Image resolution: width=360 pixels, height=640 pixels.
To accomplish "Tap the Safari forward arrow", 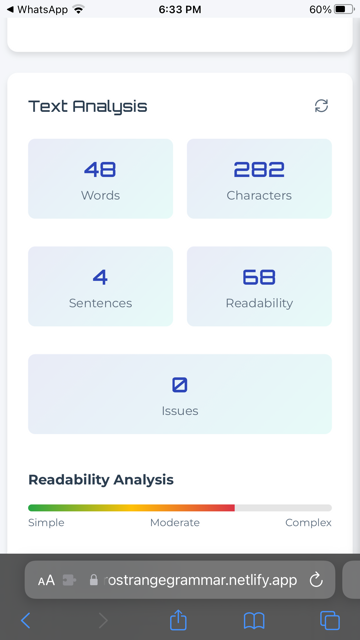I will coord(103,620).
